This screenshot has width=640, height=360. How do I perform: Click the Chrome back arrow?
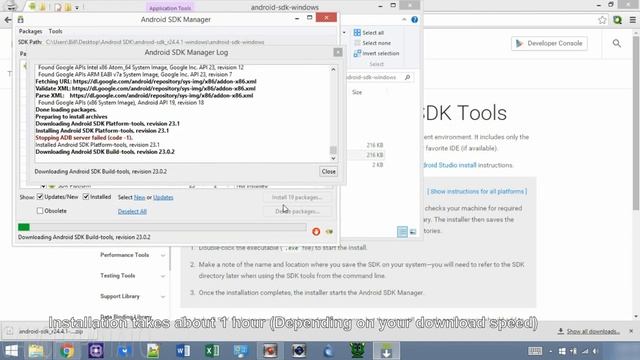click(8, 20)
